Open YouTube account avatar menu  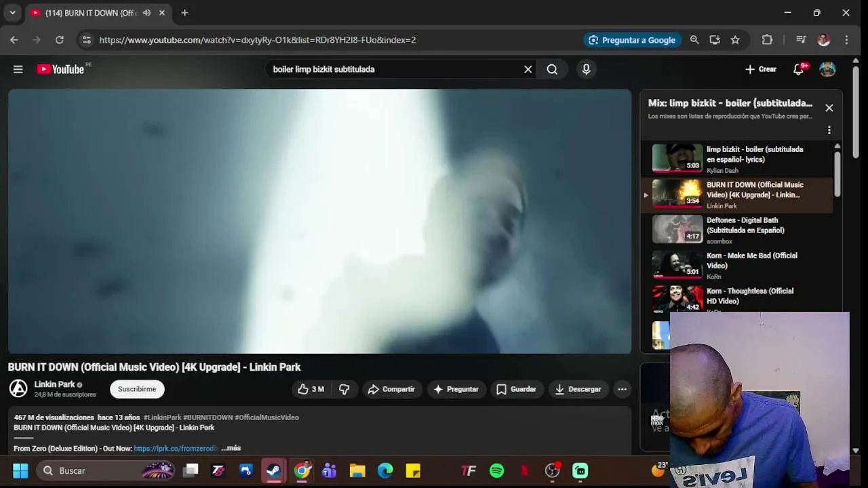(x=827, y=69)
